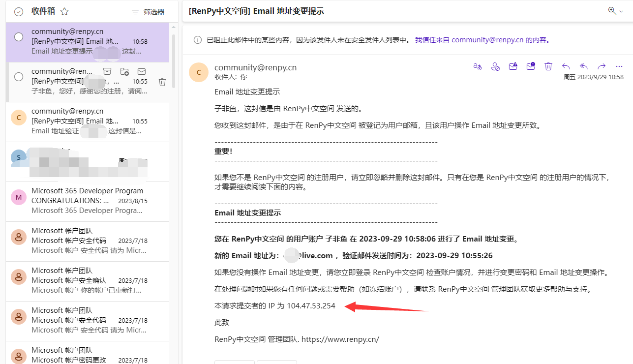
Task: Click the delete trash icon in reading pane
Action: pyautogui.click(x=548, y=66)
